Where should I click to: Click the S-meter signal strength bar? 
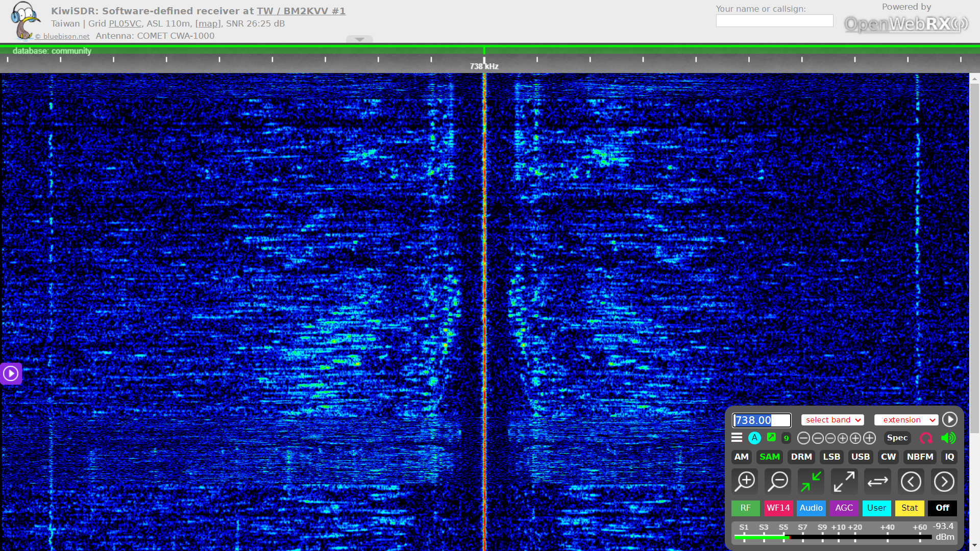(x=832, y=537)
